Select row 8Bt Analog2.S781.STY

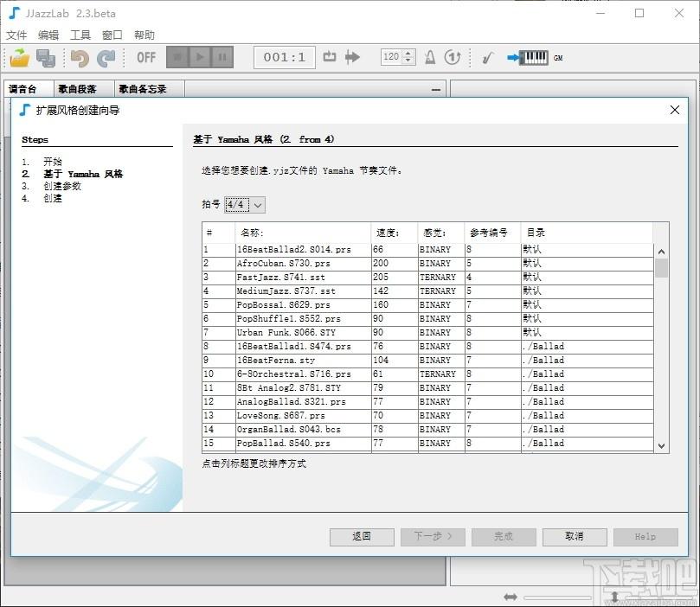tap(427, 388)
